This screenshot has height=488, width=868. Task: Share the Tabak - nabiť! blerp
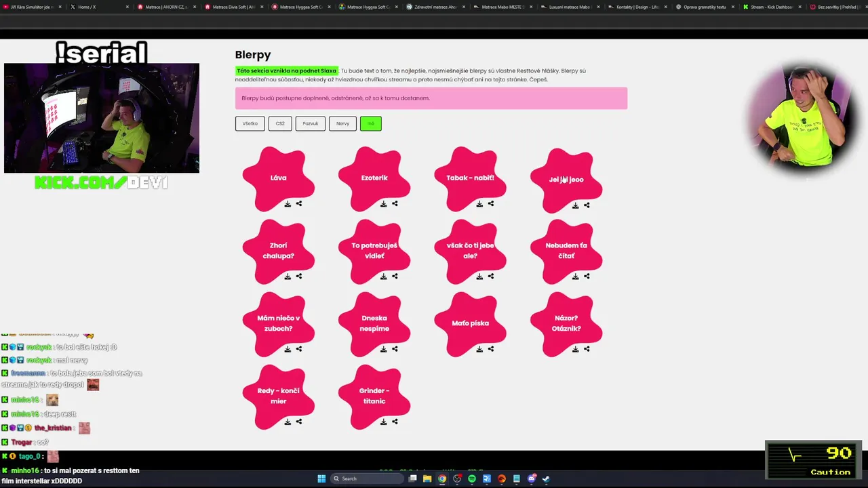[491, 203]
